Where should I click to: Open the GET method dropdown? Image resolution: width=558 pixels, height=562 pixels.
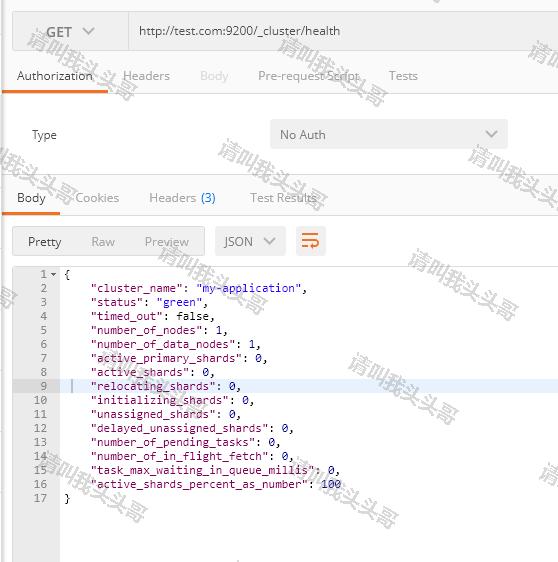click(70, 32)
